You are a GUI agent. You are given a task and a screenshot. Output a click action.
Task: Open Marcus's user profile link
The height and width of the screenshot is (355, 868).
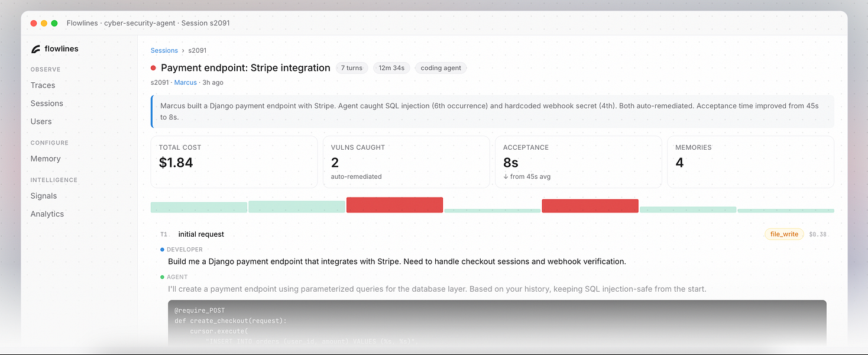[x=186, y=82]
